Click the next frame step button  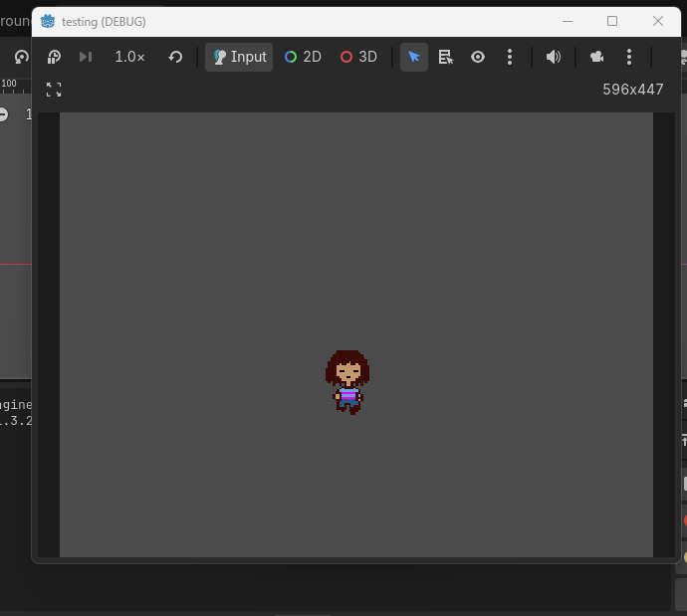pyautogui.click(x=86, y=57)
